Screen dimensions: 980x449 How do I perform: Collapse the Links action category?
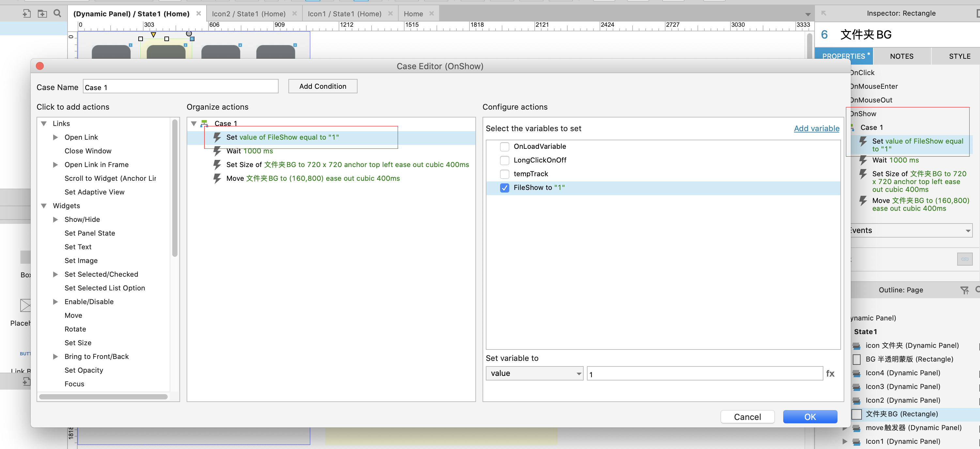[x=44, y=124]
